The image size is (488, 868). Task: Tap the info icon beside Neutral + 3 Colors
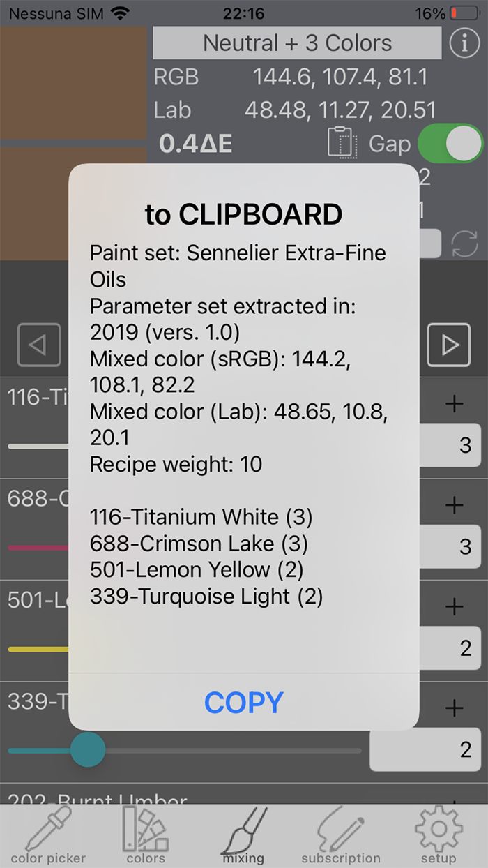pos(464,43)
